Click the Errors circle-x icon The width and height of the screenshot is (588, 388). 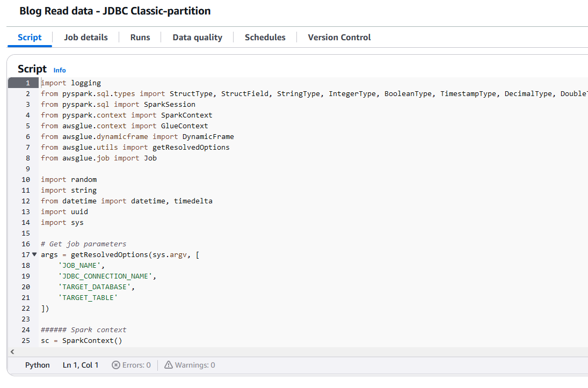[115, 365]
